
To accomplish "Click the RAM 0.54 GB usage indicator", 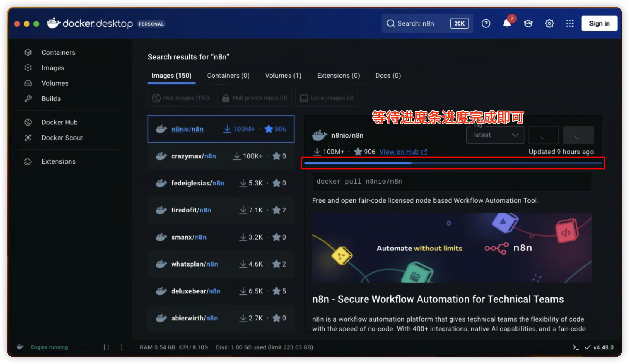I will (158, 347).
